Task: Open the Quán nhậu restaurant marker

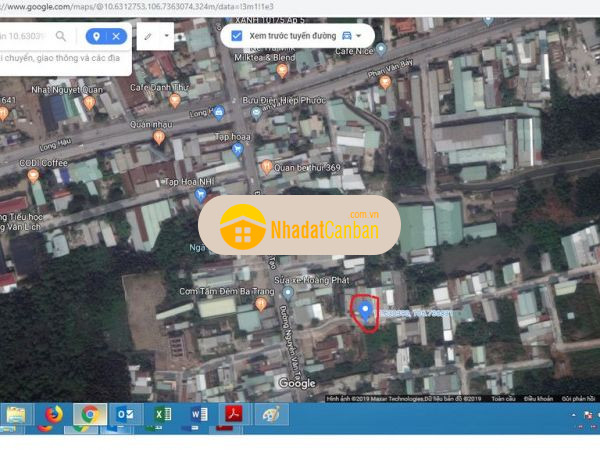Action: click(158, 137)
